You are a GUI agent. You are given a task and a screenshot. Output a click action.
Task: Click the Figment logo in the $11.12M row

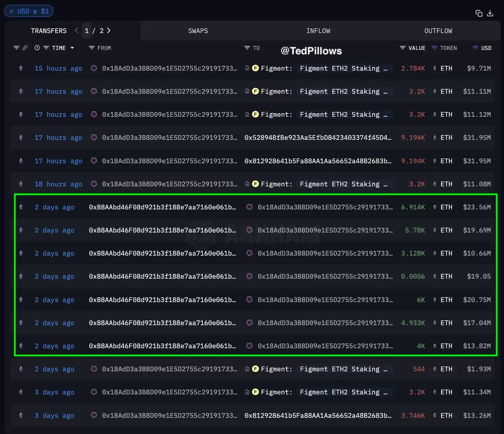(x=255, y=115)
